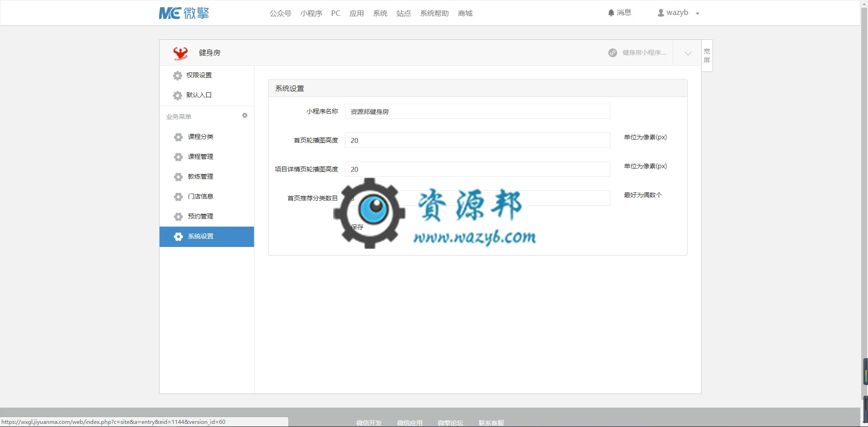Click the 健身房 app logo icon
Image resolution: width=868 pixels, height=427 pixels.
(x=180, y=53)
